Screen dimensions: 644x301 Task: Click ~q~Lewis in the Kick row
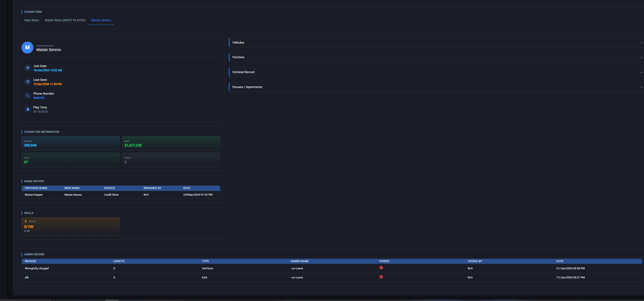pyautogui.click(x=297, y=278)
